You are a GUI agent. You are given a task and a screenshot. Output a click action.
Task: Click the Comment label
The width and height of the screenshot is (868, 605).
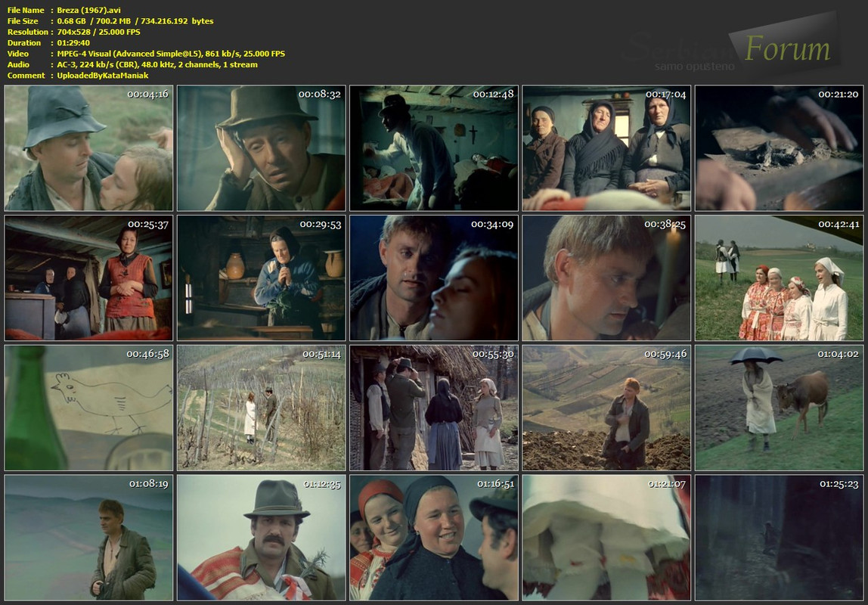[26, 76]
